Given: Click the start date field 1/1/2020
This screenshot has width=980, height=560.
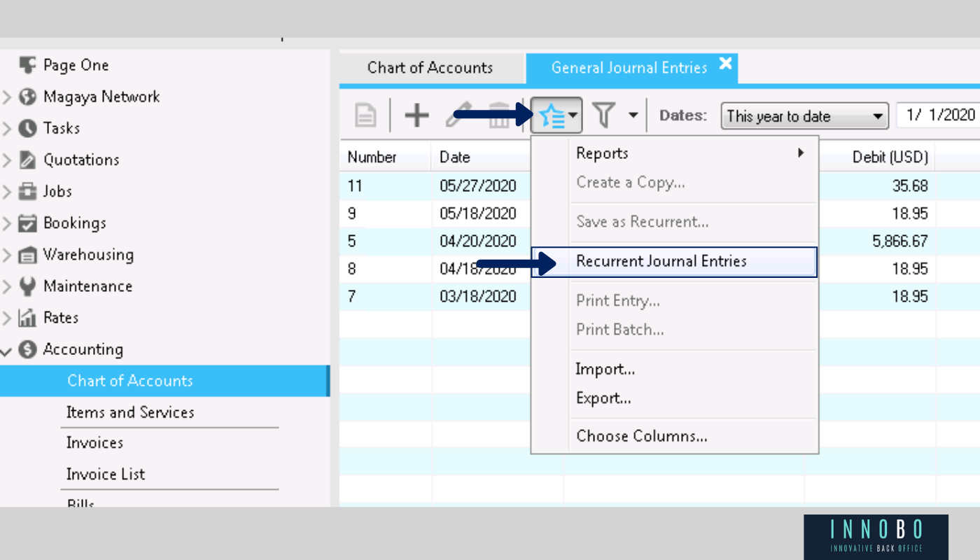Looking at the screenshot, I should [938, 115].
